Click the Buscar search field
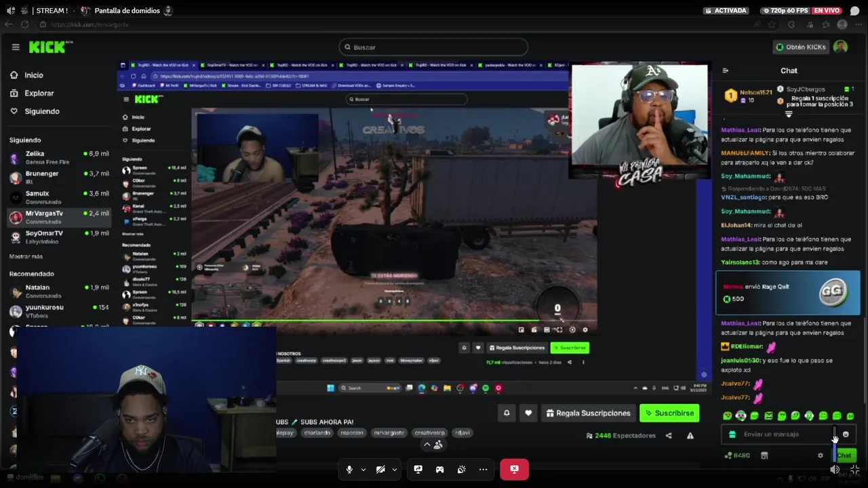Screen dimensions: 868x488 (x=433, y=47)
